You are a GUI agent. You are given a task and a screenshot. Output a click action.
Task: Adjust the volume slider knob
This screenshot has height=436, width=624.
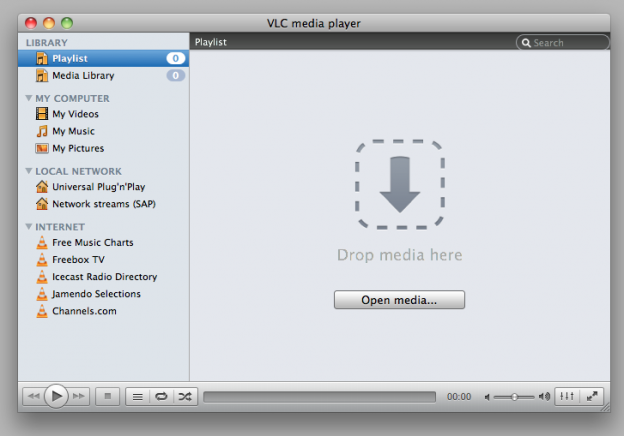pyautogui.click(x=515, y=397)
